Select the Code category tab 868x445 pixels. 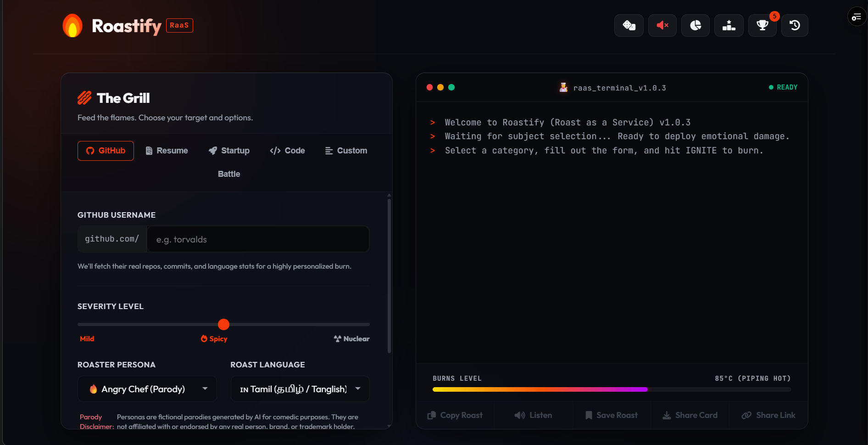coord(287,151)
